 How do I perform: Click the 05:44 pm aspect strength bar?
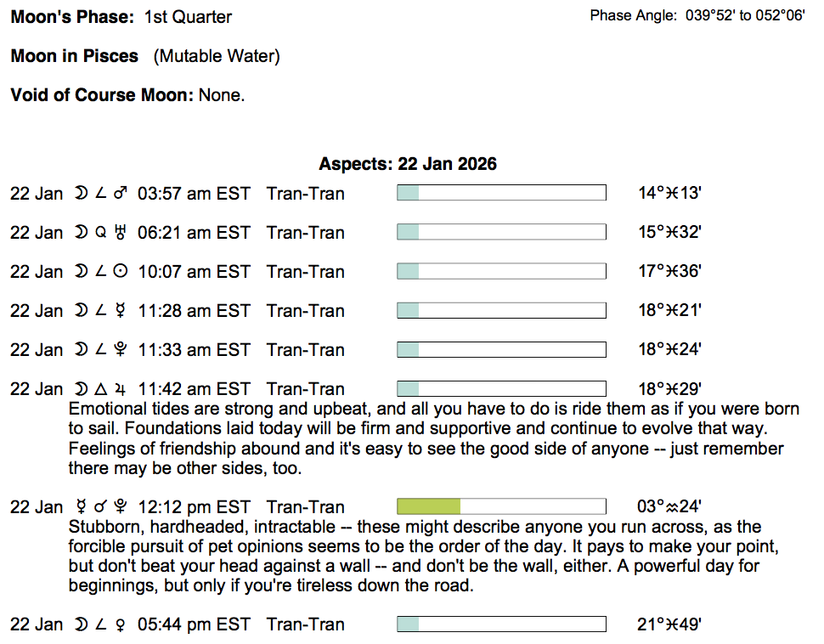(x=501, y=624)
